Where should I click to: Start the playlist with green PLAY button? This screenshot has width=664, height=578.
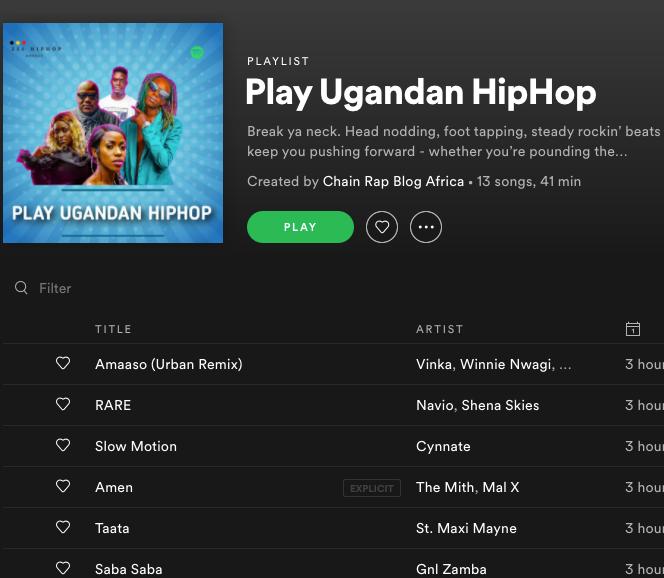(x=300, y=227)
